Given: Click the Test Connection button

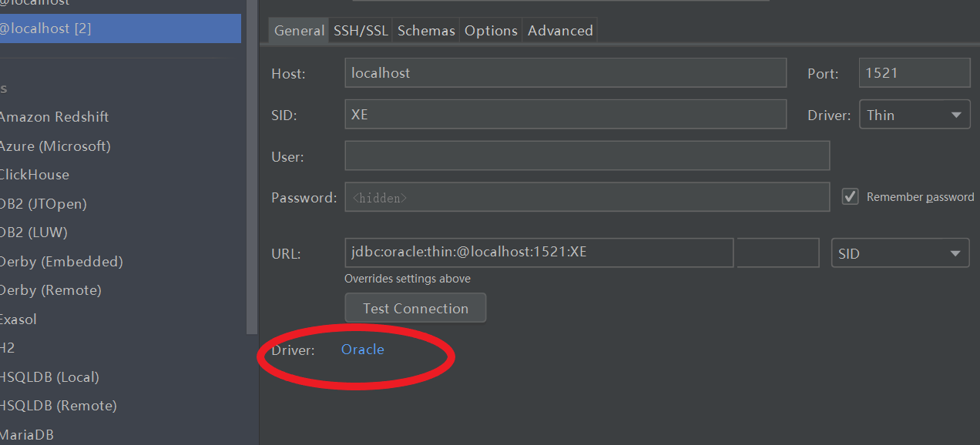Looking at the screenshot, I should click(x=415, y=308).
